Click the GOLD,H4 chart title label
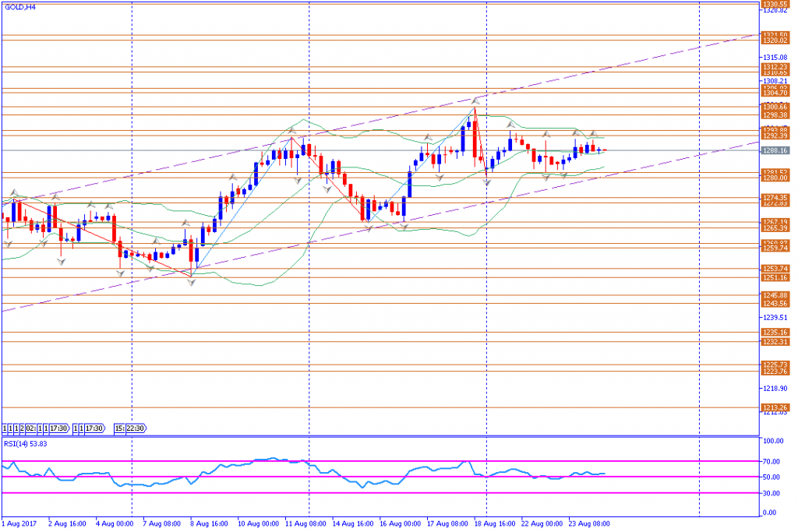The height and width of the screenshot is (532, 798). (19, 7)
